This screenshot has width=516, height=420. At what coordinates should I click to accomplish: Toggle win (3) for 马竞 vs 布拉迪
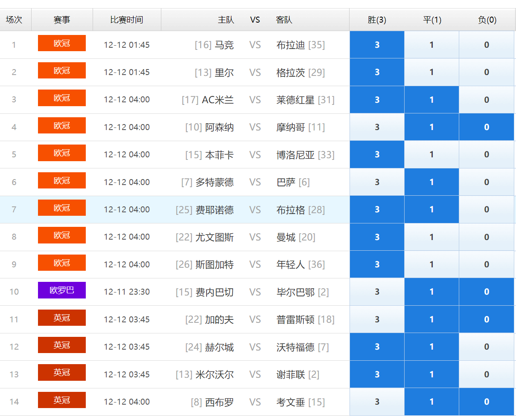[x=377, y=45]
